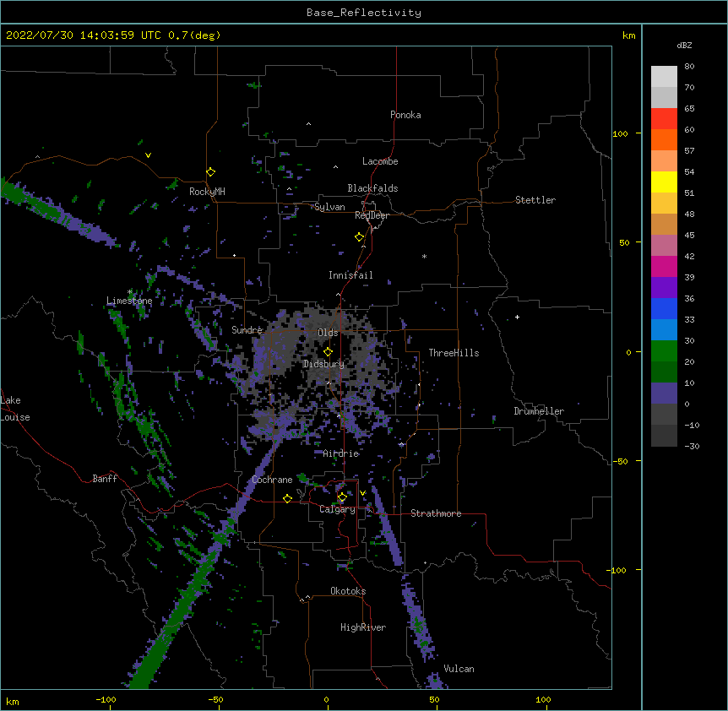Click the yellow diamond marker near RockyMH

[x=211, y=172]
